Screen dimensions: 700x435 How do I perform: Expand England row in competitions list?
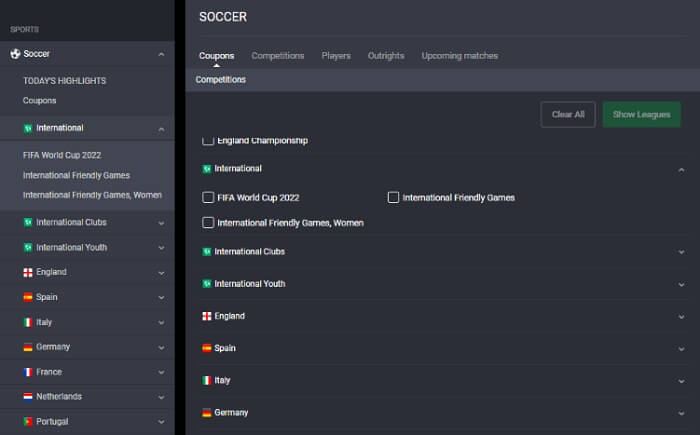point(681,317)
